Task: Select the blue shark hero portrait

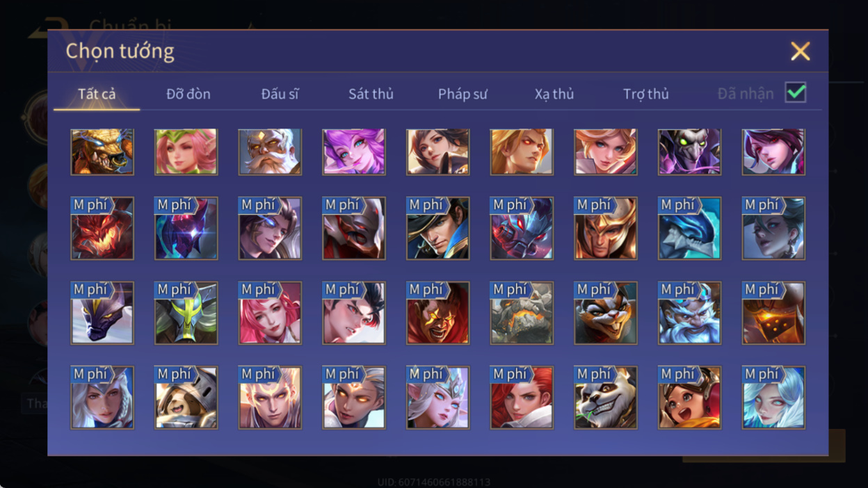Action: pos(690,228)
